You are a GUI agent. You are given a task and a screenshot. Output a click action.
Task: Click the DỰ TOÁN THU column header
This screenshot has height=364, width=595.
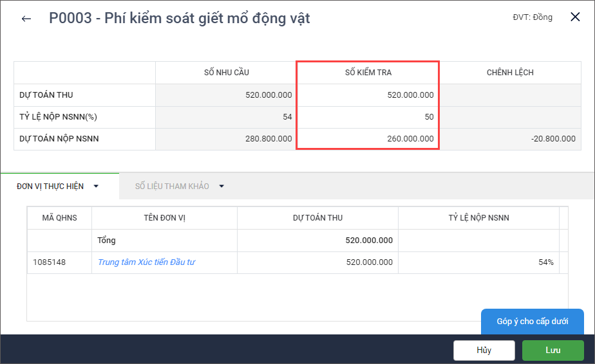317,218
